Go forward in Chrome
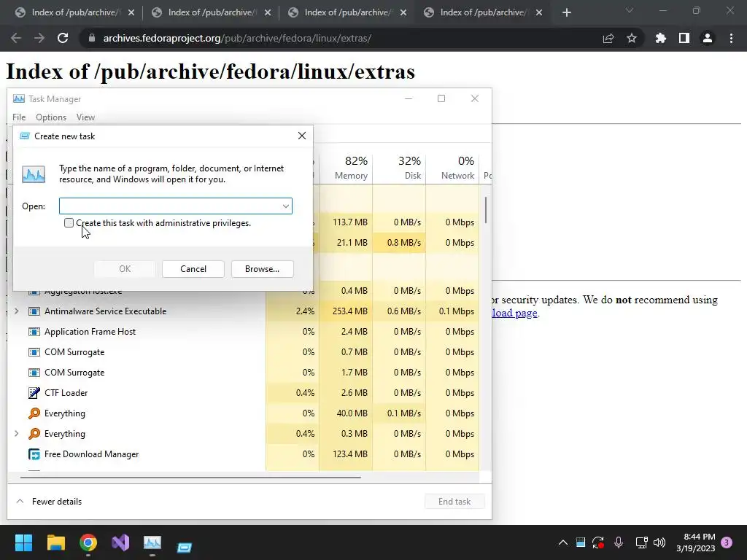 click(x=39, y=38)
